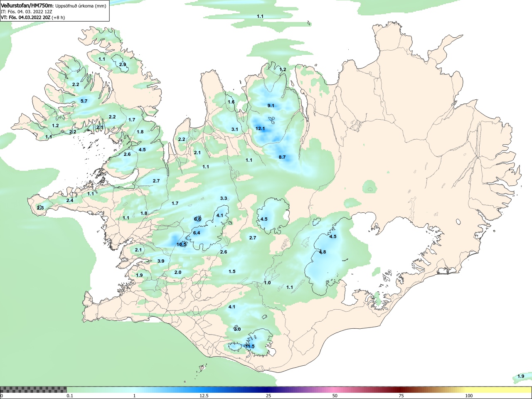
Task: Click the 4.8 value on the Vatnajökull glacier
Action: pyautogui.click(x=323, y=252)
